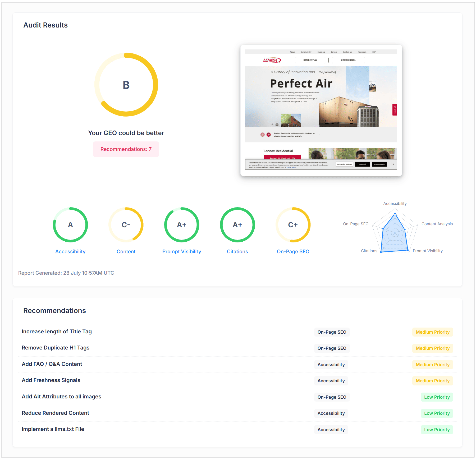Open the On-Page SEO section link

(293, 251)
